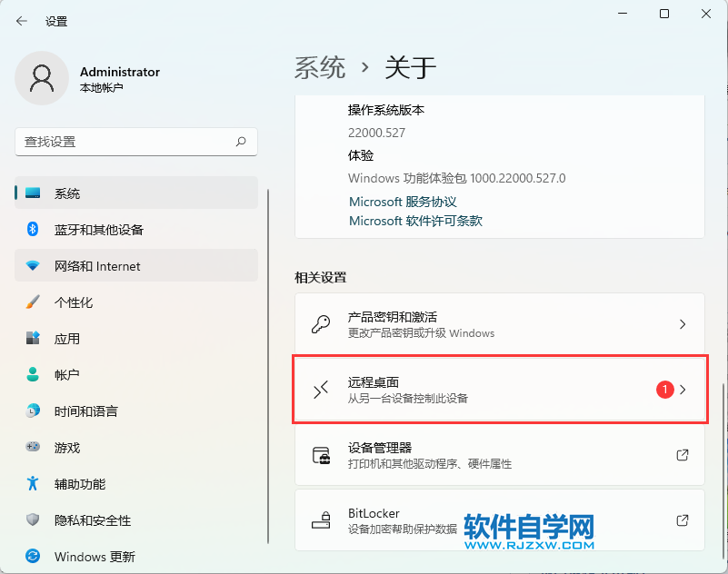This screenshot has width=728, height=574.
Task: Click 系统 in the breadcrumb path
Action: pyautogui.click(x=319, y=66)
